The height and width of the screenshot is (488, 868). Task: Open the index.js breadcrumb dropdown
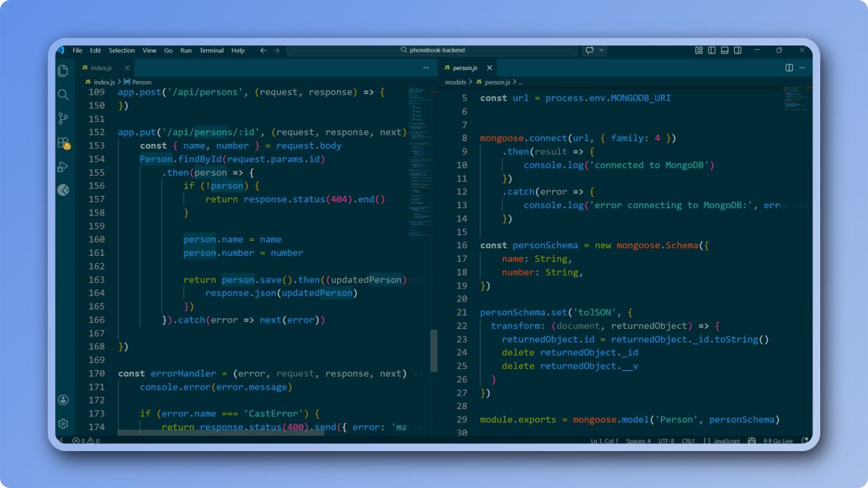[98, 82]
